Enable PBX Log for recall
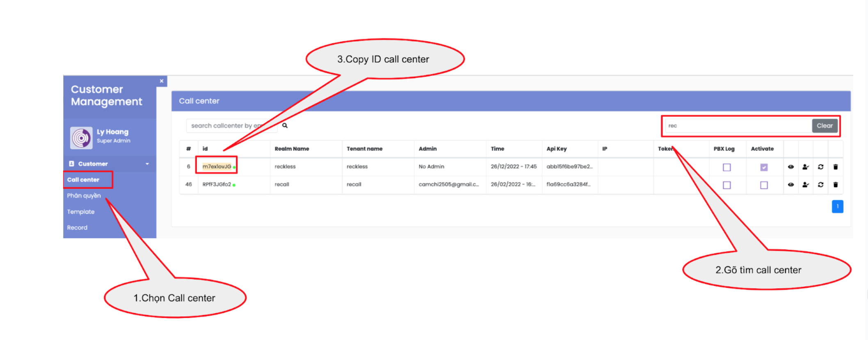The image size is (868, 340). pyautogui.click(x=726, y=185)
